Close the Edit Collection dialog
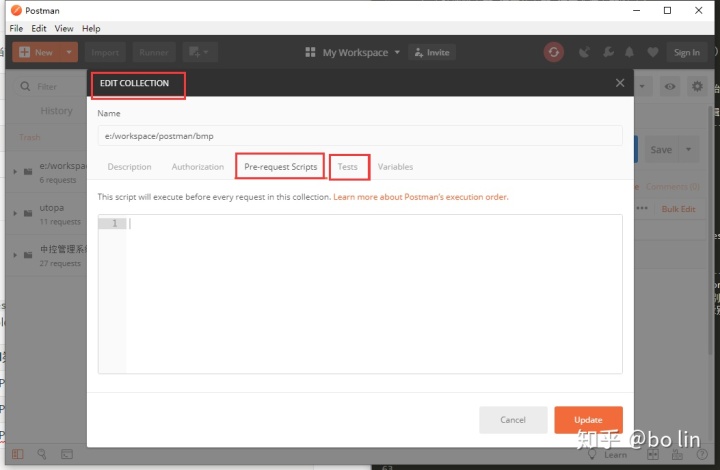 tap(620, 83)
